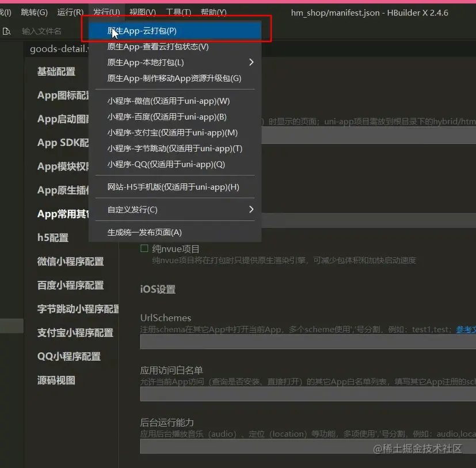Open App启动图配置 section
Screen dimensions: 476x468
pyautogui.click(x=63, y=119)
